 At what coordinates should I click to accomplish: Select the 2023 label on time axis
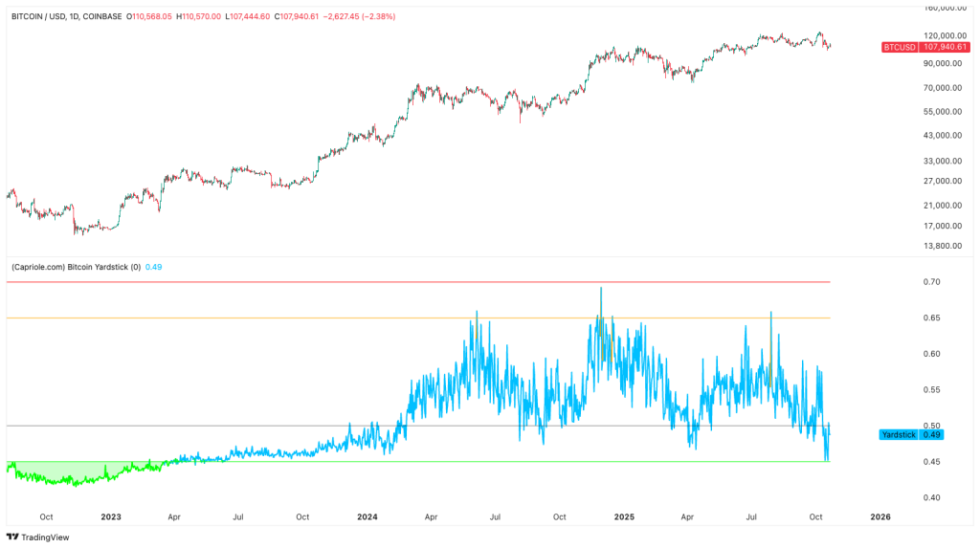tap(111, 516)
